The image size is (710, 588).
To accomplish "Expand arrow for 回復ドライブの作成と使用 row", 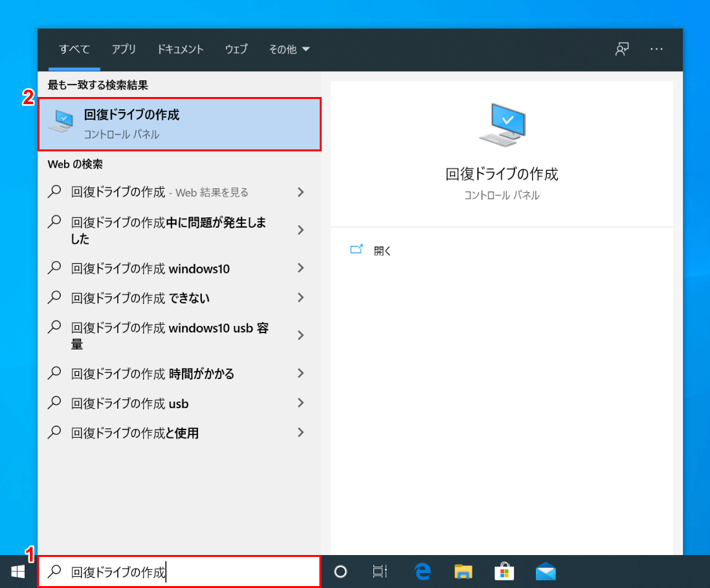I will click(x=301, y=432).
